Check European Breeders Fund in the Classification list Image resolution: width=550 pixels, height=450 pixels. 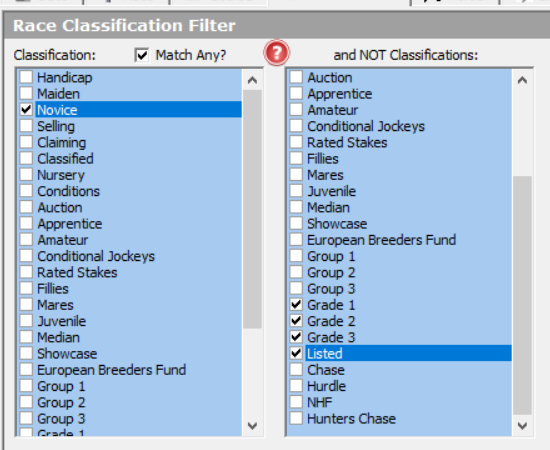pyautogui.click(x=26, y=370)
